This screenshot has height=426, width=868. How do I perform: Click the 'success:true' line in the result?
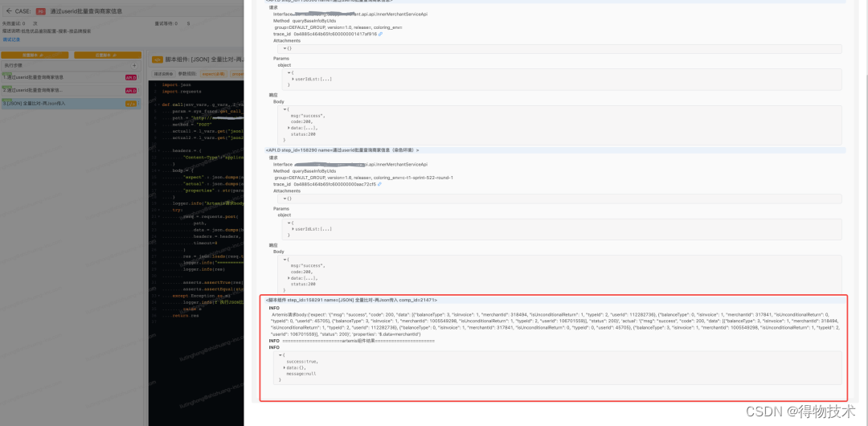click(301, 361)
